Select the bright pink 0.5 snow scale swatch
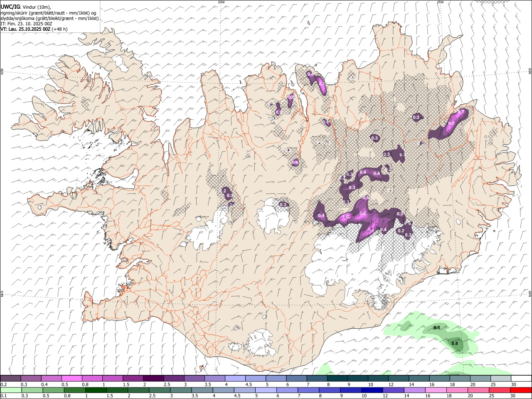 tap(71, 379)
